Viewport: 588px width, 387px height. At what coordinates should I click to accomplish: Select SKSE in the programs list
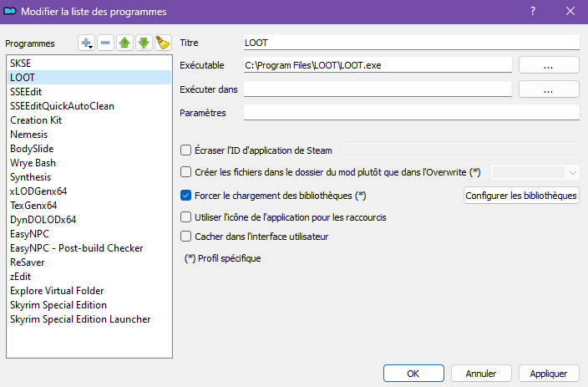pyautogui.click(x=89, y=63)
